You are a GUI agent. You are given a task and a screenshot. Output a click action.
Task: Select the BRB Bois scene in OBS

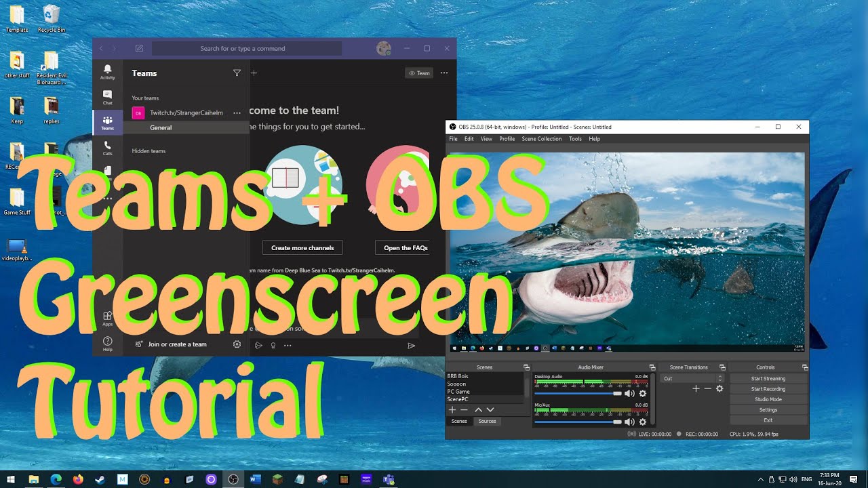click(486, 376)
